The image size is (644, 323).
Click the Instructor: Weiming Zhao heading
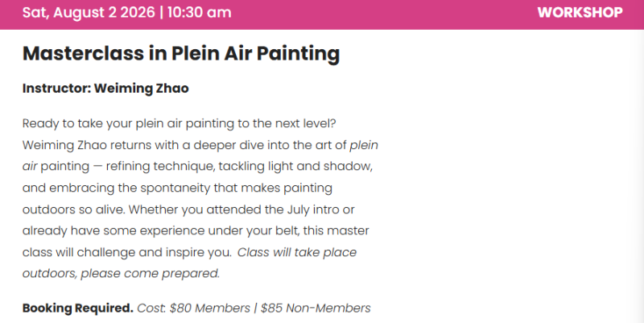coord(105,89)
